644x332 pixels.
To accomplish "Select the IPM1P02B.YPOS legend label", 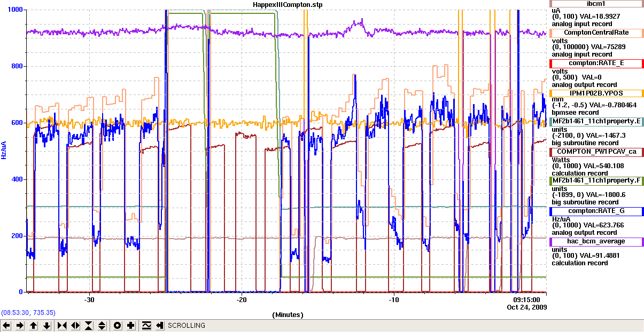I will (x=595, y=93).
